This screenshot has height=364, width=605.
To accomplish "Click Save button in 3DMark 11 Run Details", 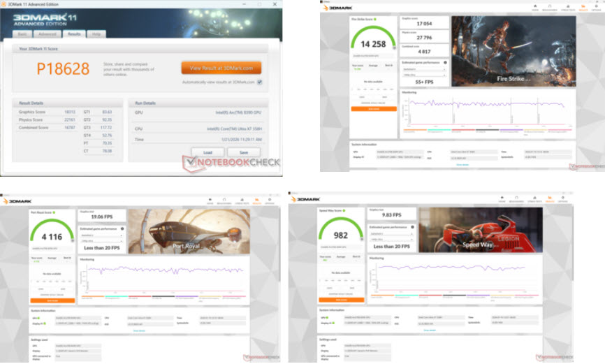I will point(244,152).
